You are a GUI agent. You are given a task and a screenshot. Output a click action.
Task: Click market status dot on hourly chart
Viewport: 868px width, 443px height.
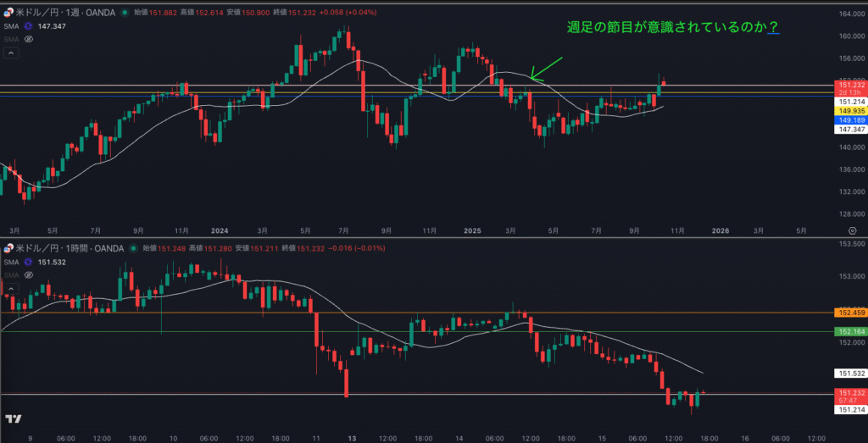tap(134, 248)
